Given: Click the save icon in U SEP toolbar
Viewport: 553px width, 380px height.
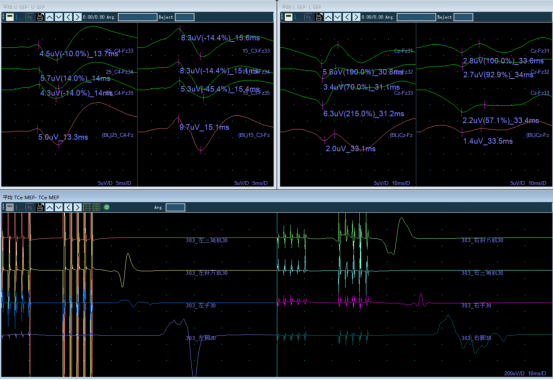Looking at the screenshot, I should (x=40, y=17).
